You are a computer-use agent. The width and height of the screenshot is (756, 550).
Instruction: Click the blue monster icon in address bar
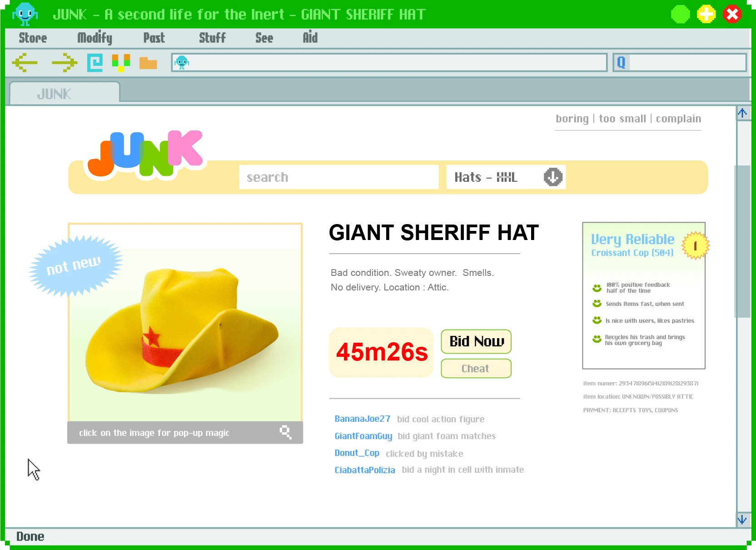[x=182, y=62]
